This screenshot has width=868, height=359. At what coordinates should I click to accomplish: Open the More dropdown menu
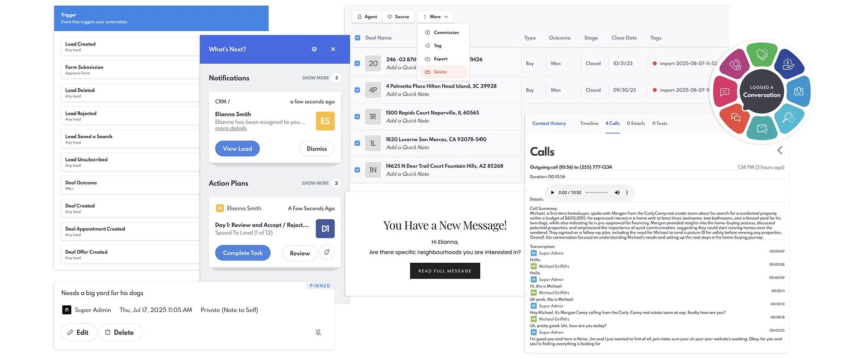[x=436, y=17]
